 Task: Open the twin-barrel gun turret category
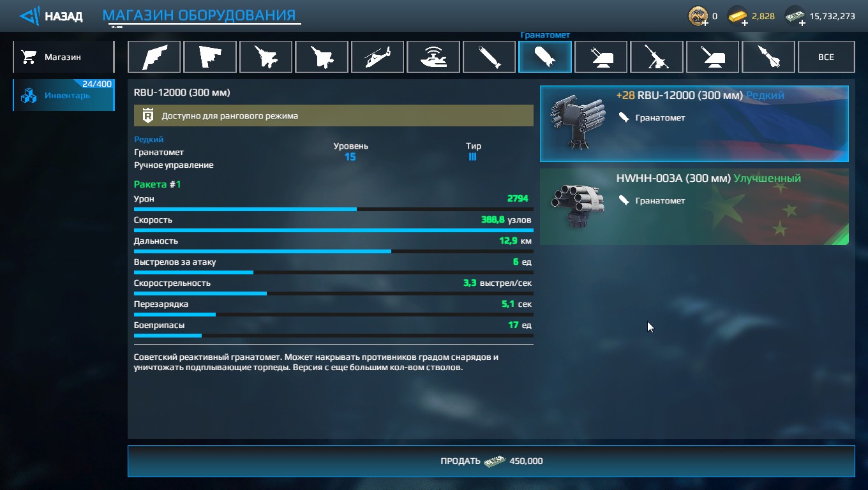click(601, 57)
